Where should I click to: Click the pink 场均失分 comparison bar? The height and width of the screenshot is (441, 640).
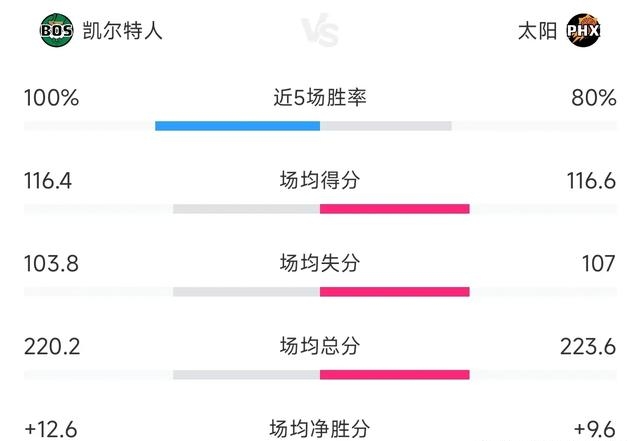click(395, 291)
